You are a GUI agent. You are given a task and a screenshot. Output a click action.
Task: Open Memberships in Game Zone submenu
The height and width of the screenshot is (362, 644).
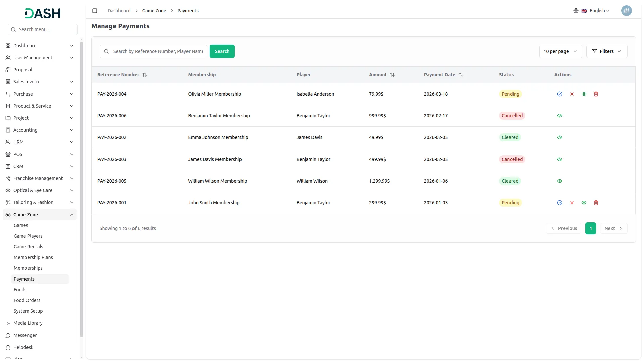coord(28,268)
